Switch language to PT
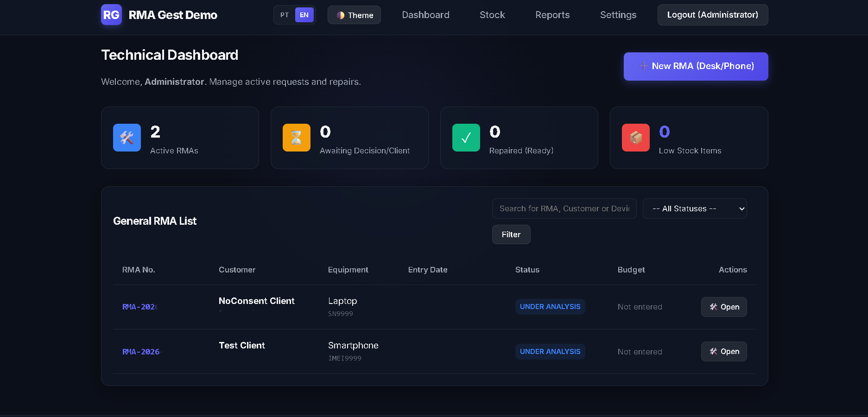This screenshot has height=417, width=868. pyautogui.click(x=285, y=15)
